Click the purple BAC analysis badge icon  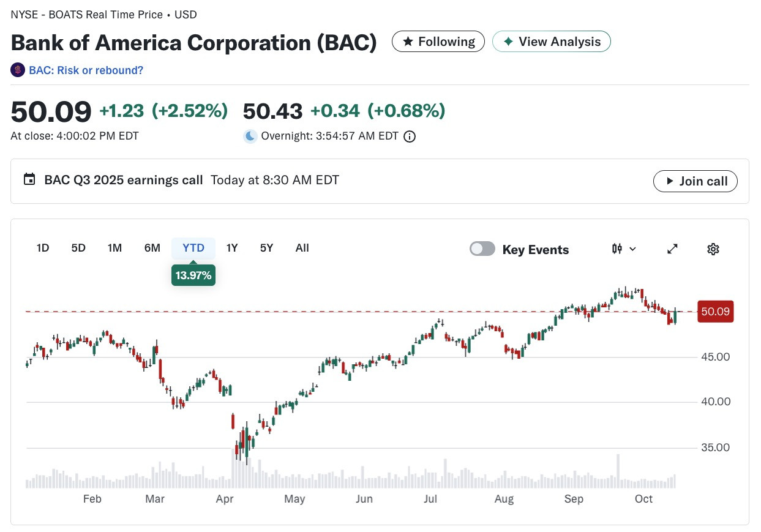[x=18, y=70]
